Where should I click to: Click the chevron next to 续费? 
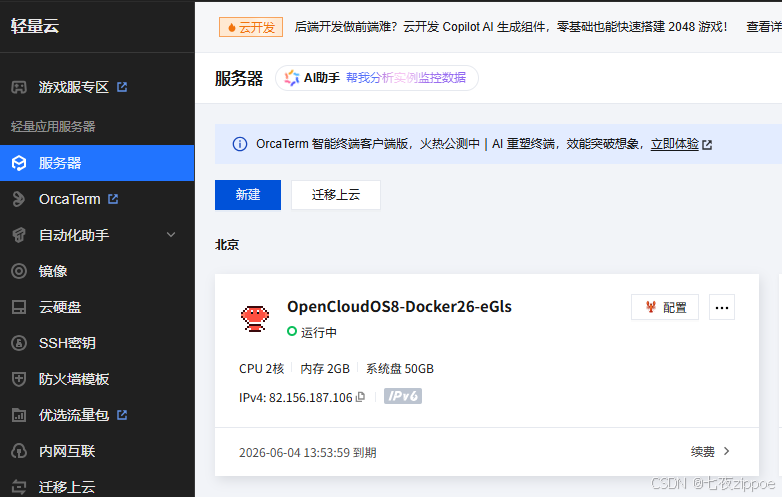tap(727, 451)
